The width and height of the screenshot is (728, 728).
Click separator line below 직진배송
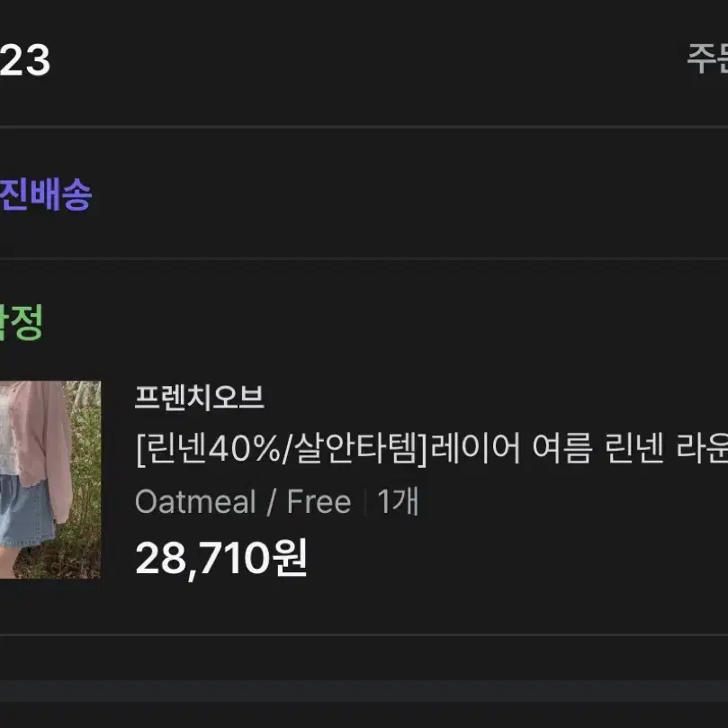tap(364, 258)
